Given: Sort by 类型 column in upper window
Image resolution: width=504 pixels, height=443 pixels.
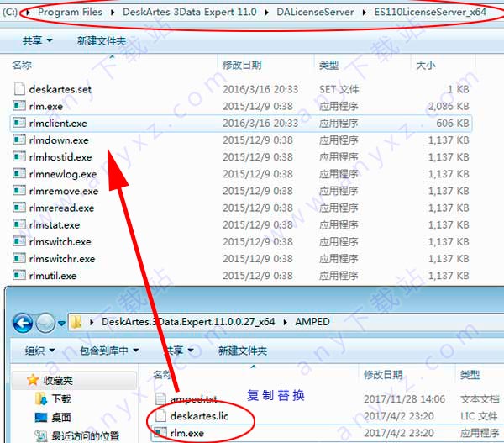Looking at the screenshot, I should (x=328, y=65).
